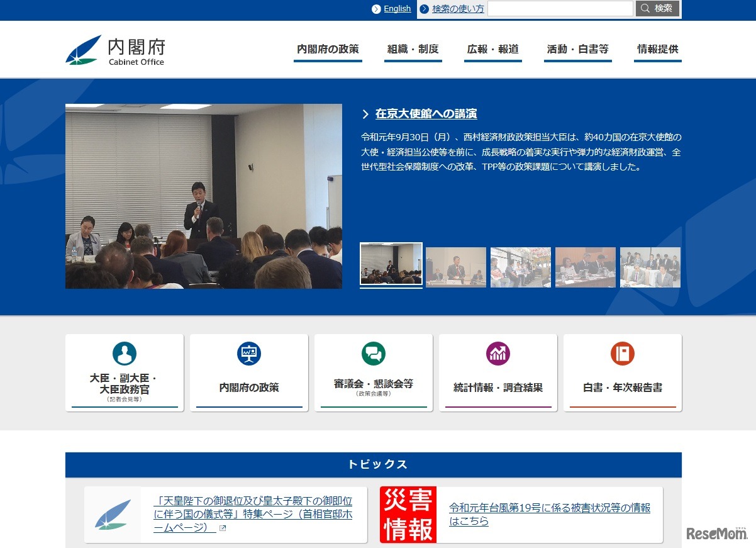Click the Cabinet Office feather logo
Screen dimensions: 756x548
(x=83, y=50)
